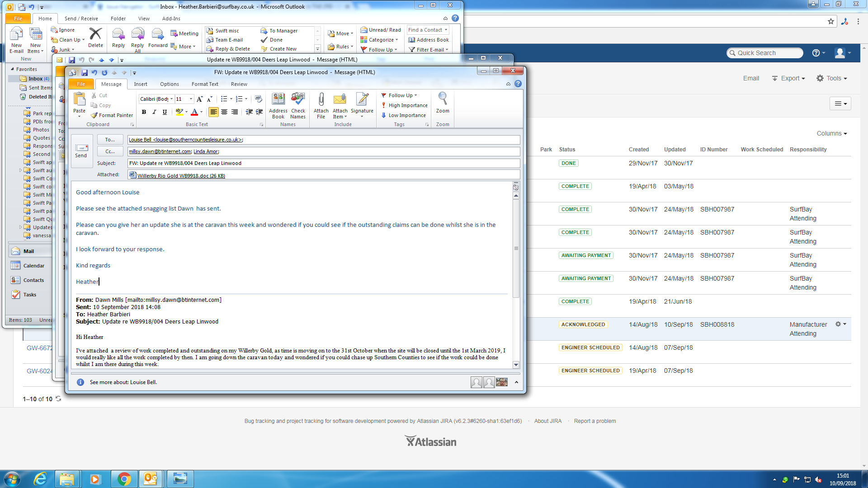The width and height of the screenshot is (868, 488).
Task: Switch to the Insert tab
Action: pos(140,84)
